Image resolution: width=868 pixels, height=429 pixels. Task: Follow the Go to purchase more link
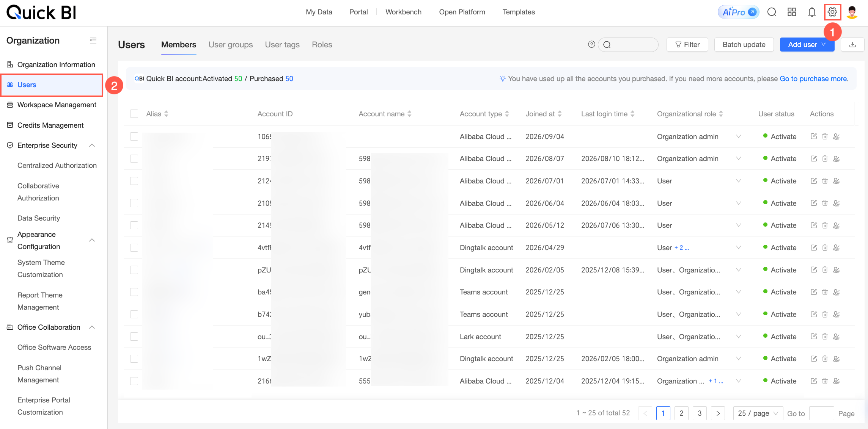point(814,79)
